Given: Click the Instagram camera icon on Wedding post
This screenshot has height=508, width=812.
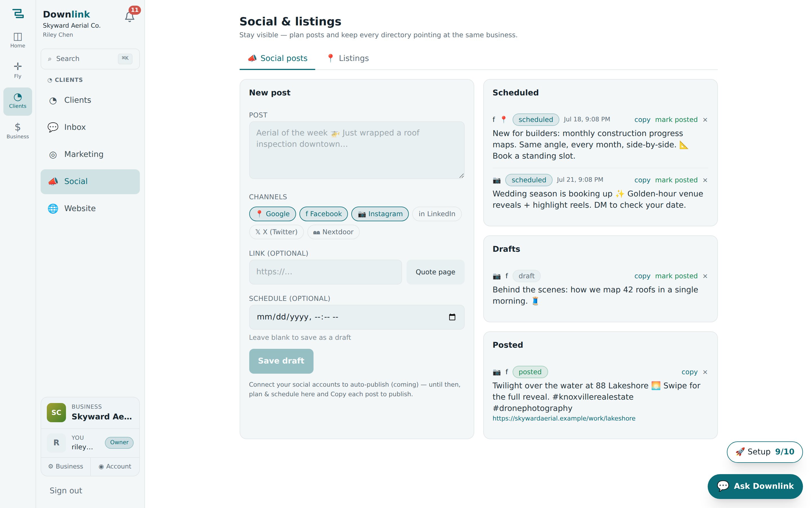Looking at the screenshot, I should [x=497, y=180].
